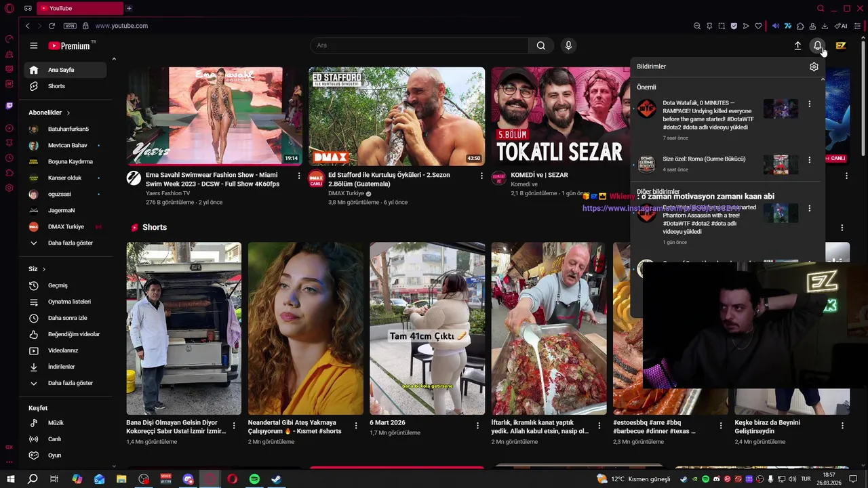Click the Opera logo menu icon
Viewport: 868px width, 488px height.
[x=9, y=8]
